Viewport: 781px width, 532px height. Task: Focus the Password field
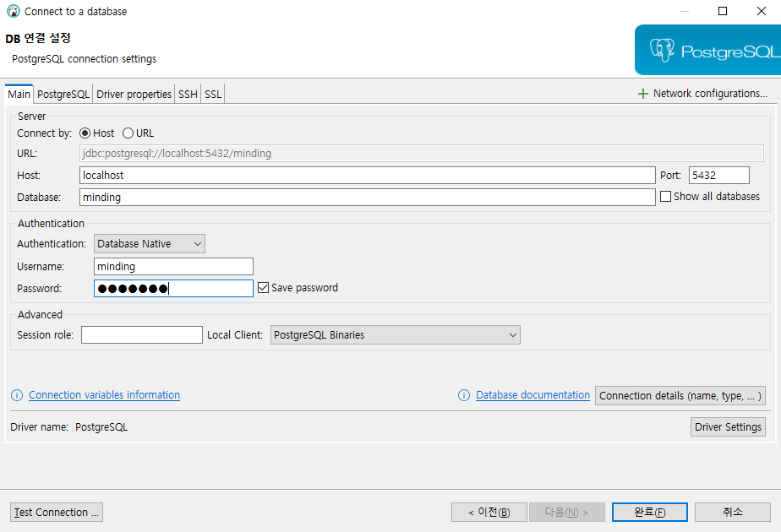point(173,288)
